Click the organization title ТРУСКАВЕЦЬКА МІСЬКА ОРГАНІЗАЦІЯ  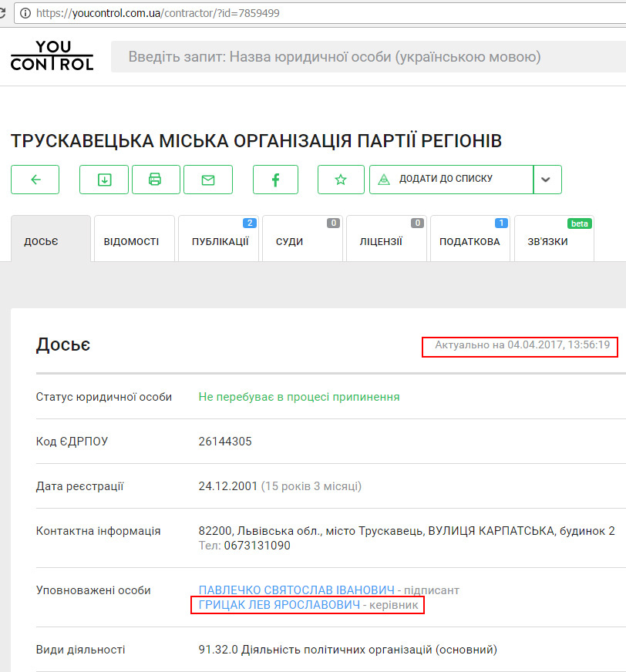click(256, 141)
